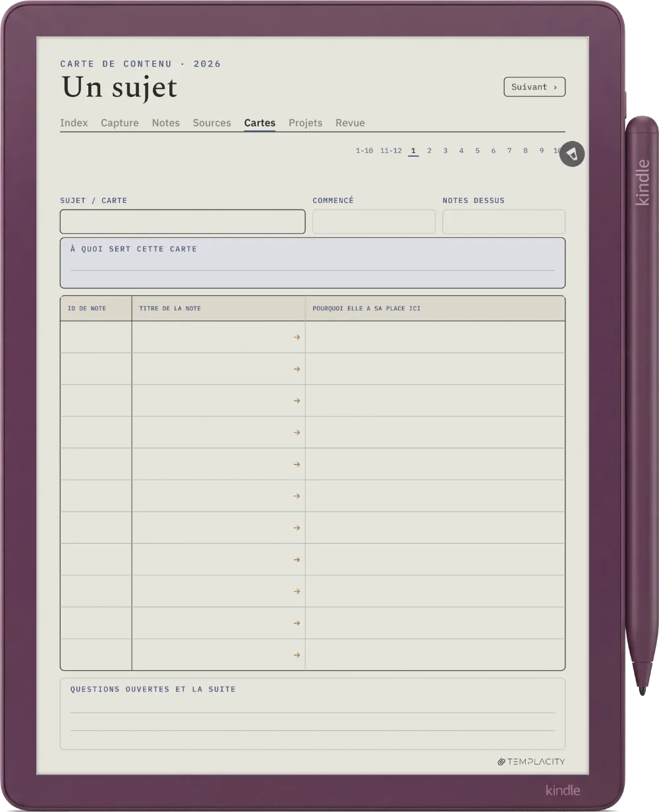
Task: Tap the Commencé input field
Action: (374, 221)
